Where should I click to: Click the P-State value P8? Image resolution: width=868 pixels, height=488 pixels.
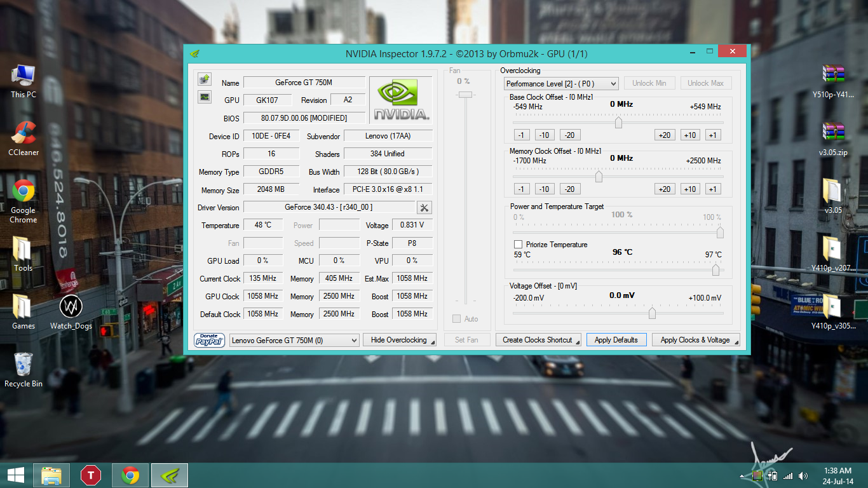412,243
